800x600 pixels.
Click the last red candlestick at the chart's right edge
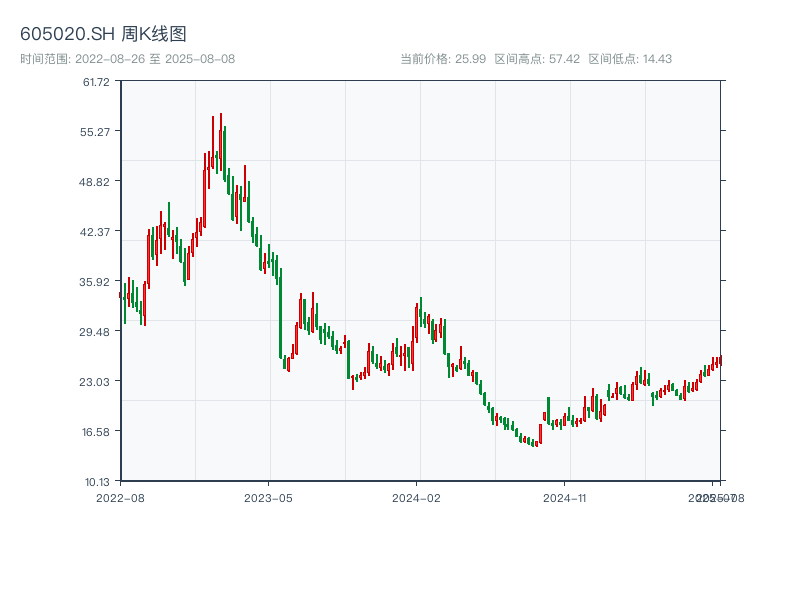pyautogui.click(x=721, y=360)
